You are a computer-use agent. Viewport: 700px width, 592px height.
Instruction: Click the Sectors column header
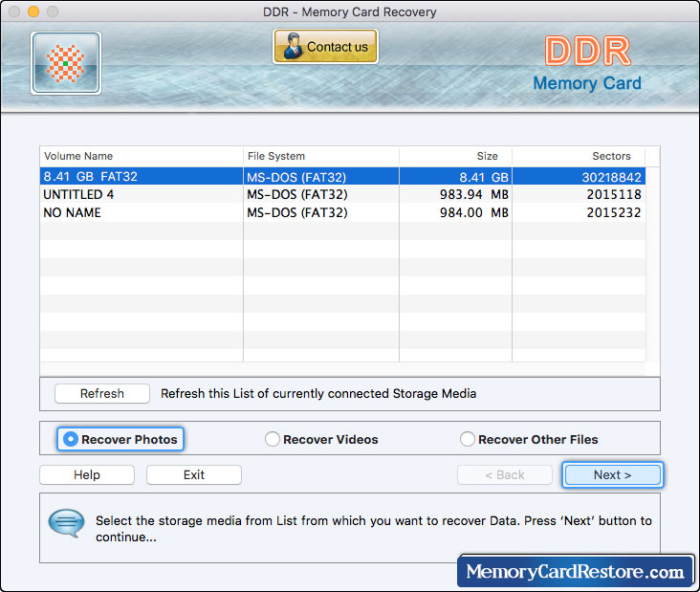tap(579, 156)
